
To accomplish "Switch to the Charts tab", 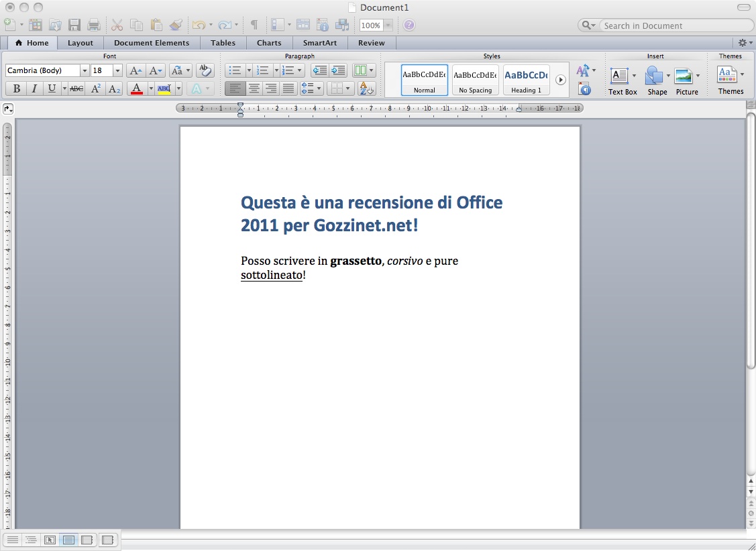I will pyautogui.click(x=269, y=43).
